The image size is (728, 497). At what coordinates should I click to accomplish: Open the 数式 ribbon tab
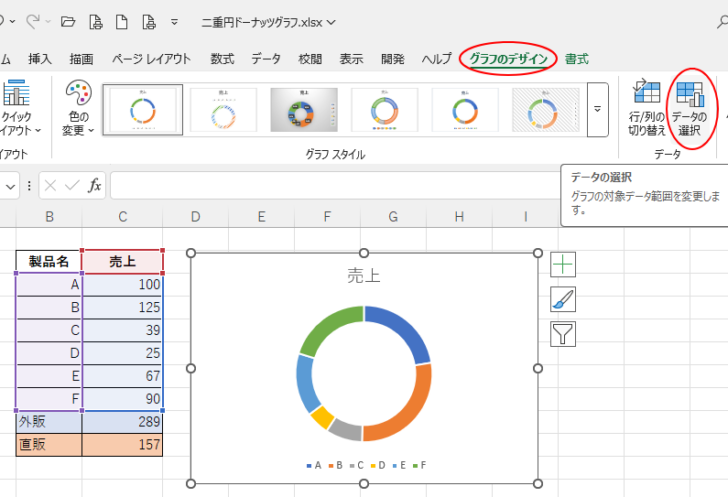(x=222, y=59)
